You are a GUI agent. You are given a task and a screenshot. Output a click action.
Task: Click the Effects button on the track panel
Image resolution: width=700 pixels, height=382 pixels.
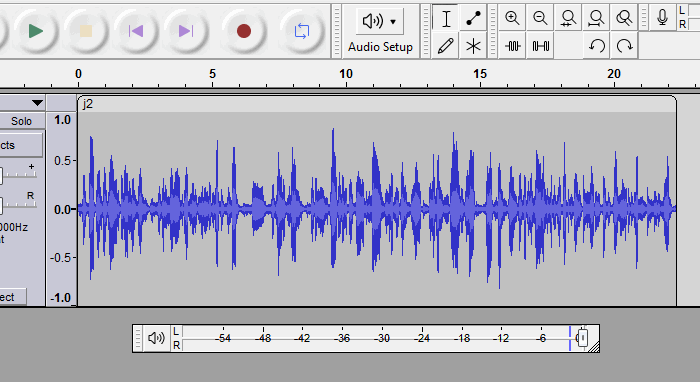click(x=21, y=145)
